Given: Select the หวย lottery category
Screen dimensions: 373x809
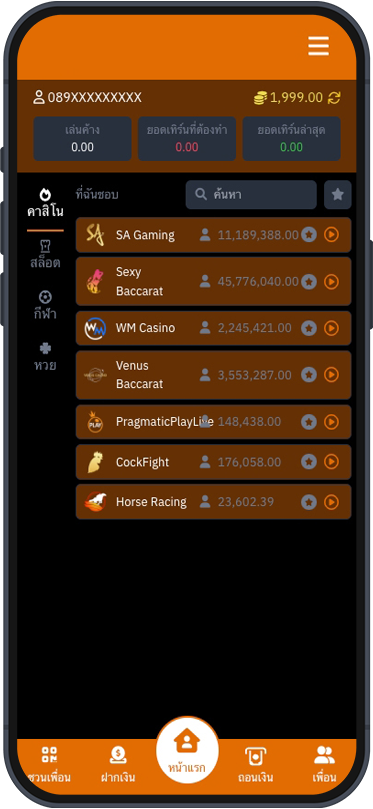Looking at the screenshot, I should click(x=45, y=357).
